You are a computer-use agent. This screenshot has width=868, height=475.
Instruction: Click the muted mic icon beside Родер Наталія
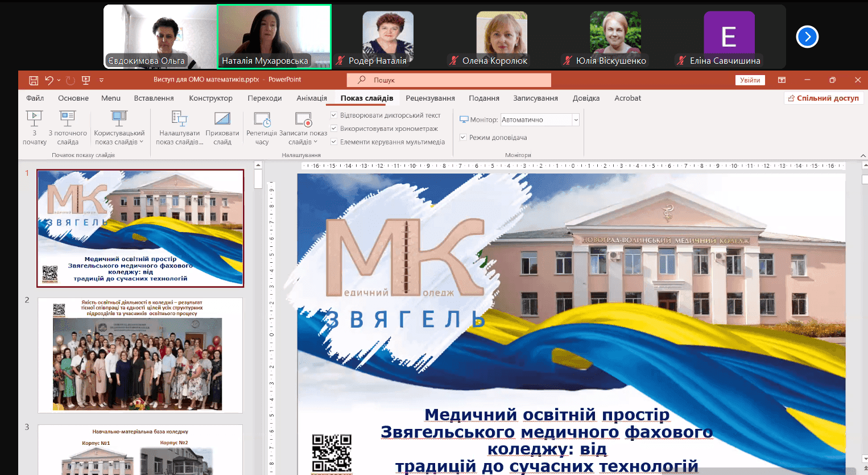[340, 60]
